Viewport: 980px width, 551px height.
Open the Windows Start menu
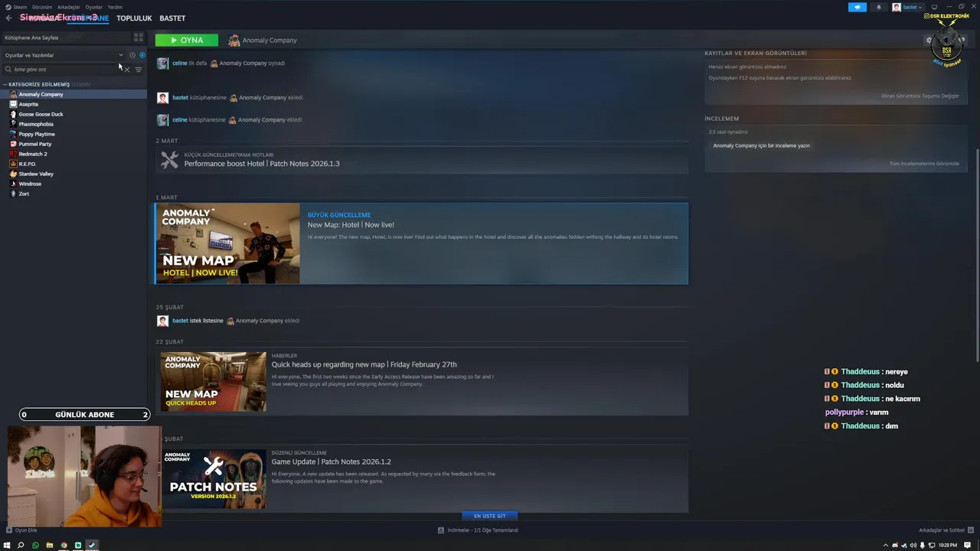[x=7, y=546]
